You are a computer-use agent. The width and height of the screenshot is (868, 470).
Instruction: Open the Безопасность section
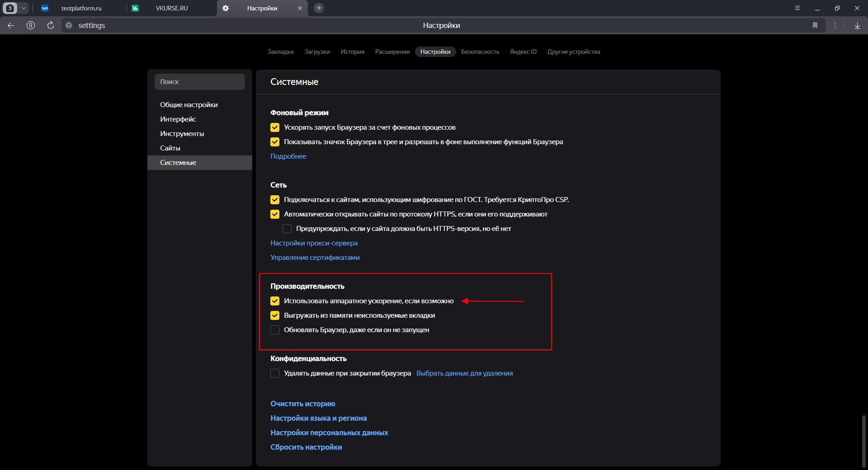[x=480, y=52]
